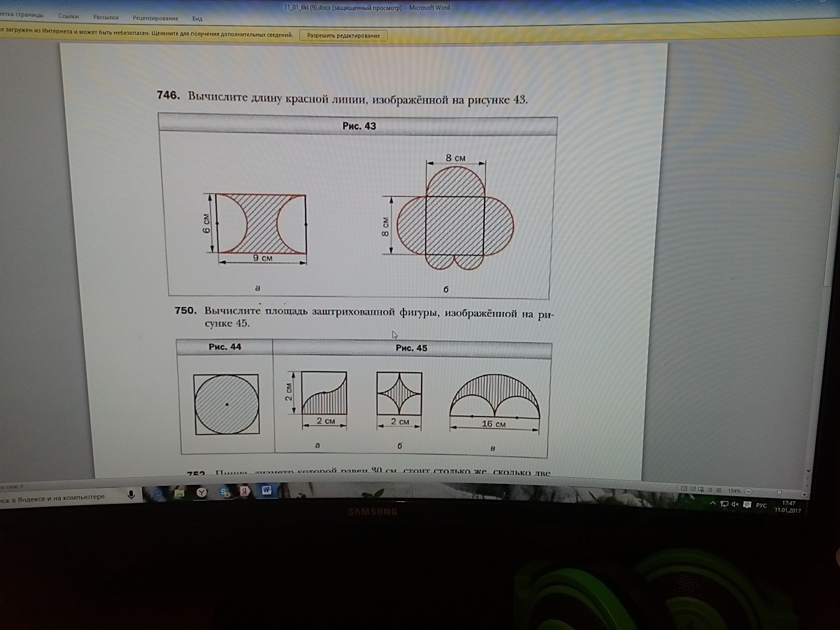
Task: Click figure 45 semicircle drawing labeled 16 см
Action: pyautogui.click(x=495, y=404)
